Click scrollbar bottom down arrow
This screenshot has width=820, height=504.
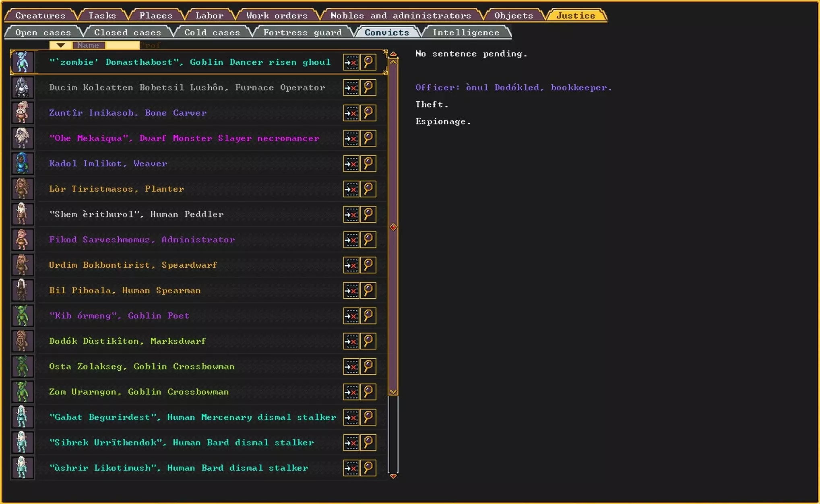click(x=393, y=476)
